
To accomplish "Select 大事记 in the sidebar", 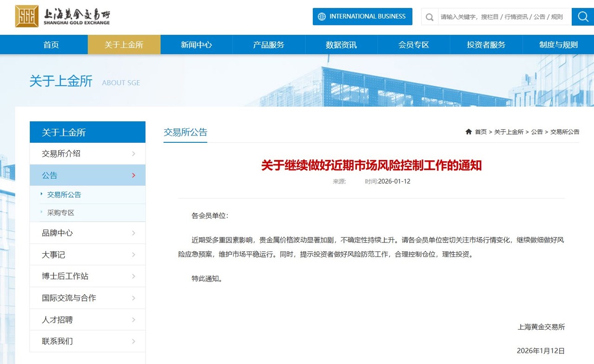I will 87,255.
